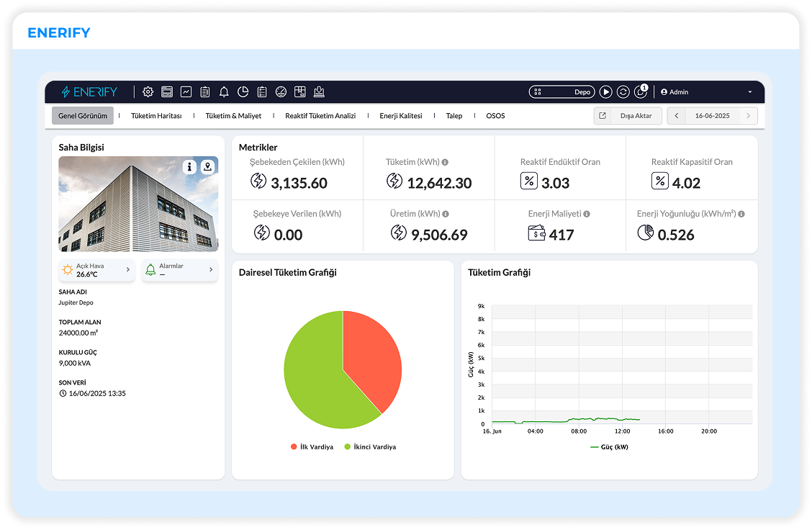Expand the Alarmlar panel
The image size is (812, 530).
pos(179,270)
